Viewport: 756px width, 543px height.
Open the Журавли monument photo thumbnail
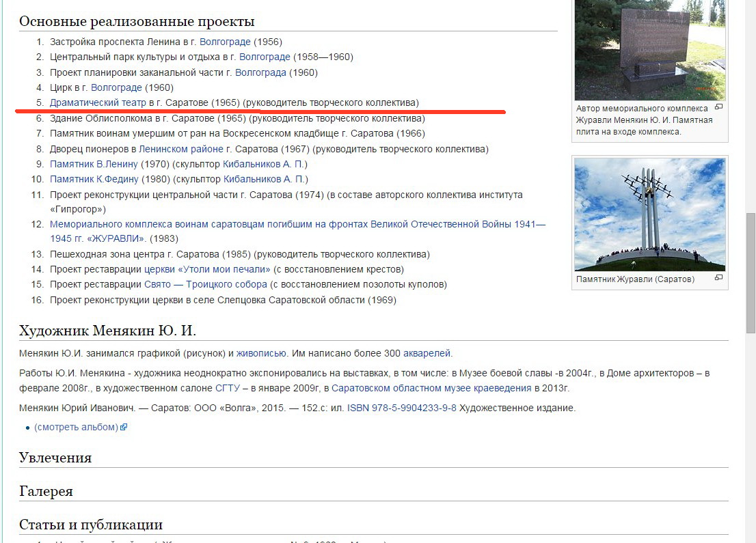point(650,214)
